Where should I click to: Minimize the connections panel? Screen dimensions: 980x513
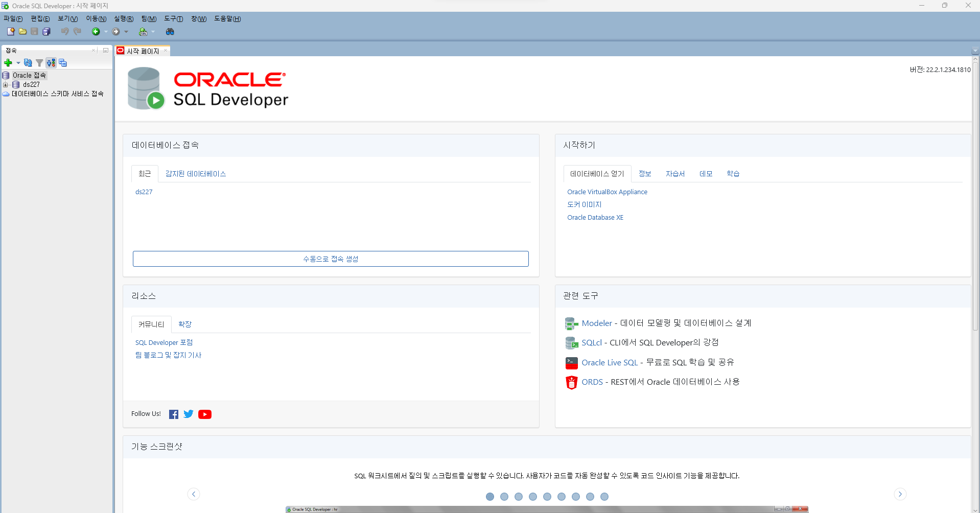coord(106,51)
